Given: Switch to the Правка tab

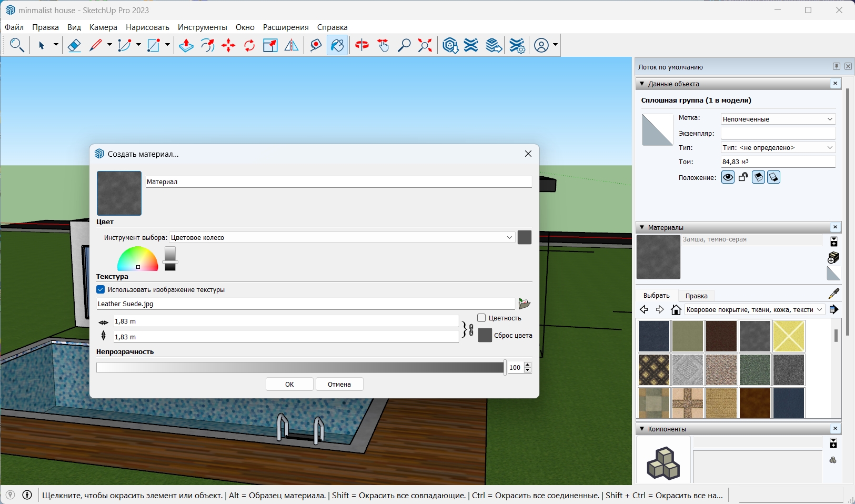Looking at the screenshot, I should pyautogui.click(x=697, y=296).
